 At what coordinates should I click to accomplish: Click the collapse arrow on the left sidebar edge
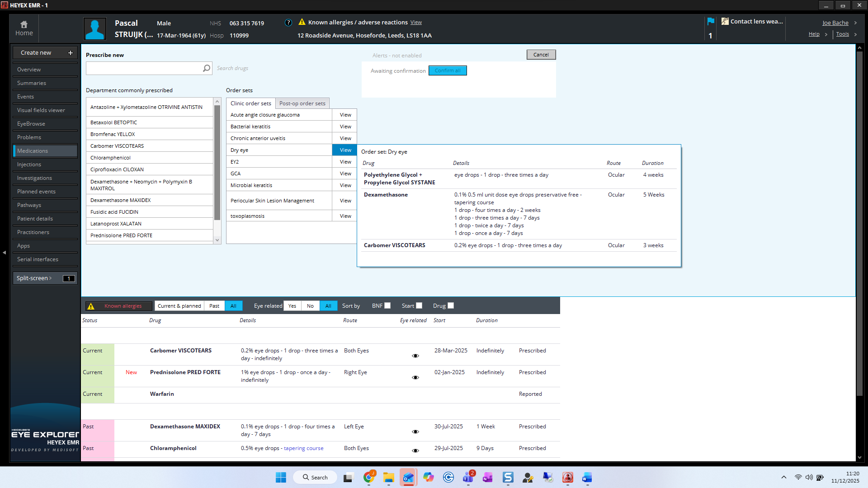[5, 253]
